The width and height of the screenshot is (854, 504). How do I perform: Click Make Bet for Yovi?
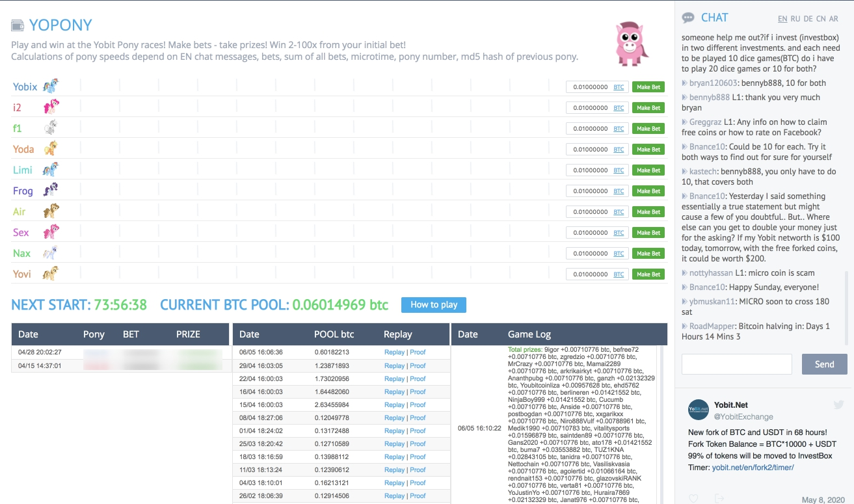click(648, 274)
